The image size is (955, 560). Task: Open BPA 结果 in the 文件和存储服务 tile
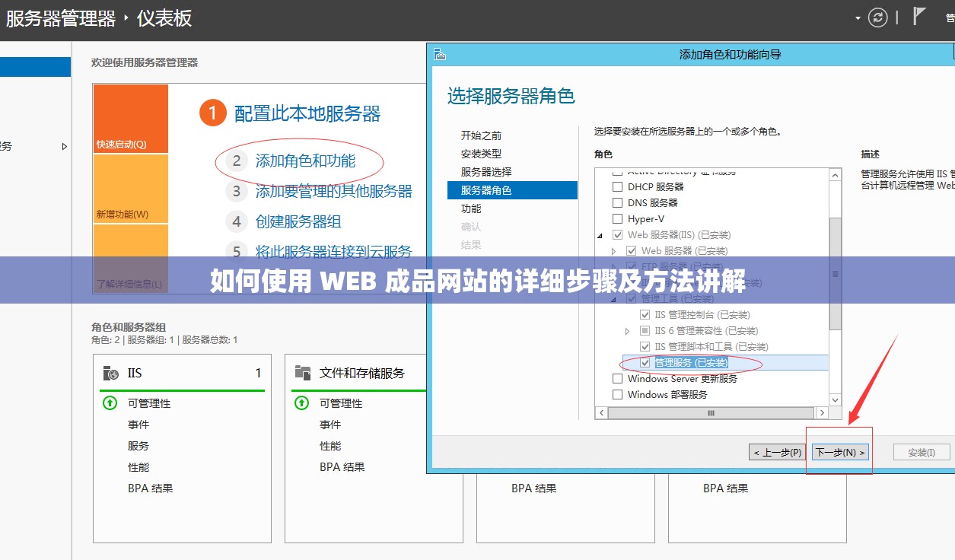[342, 467]
